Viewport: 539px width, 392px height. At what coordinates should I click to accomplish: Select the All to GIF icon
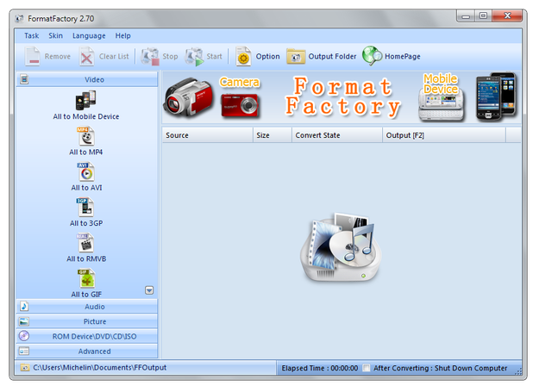tap(86, 278)
